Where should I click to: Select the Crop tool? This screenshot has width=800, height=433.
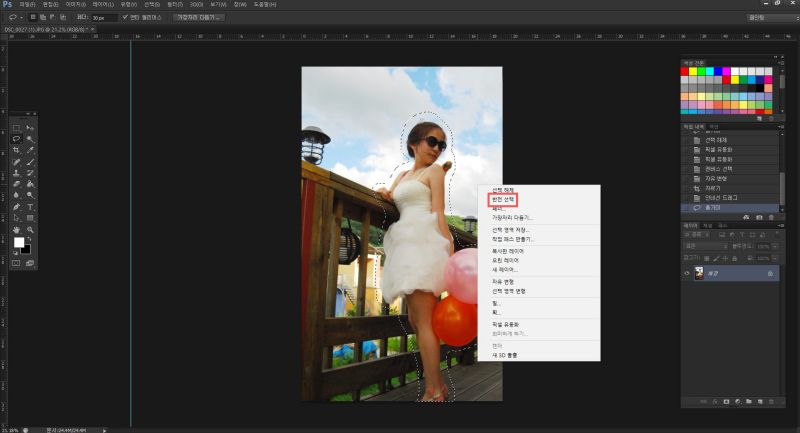[16, 150]
